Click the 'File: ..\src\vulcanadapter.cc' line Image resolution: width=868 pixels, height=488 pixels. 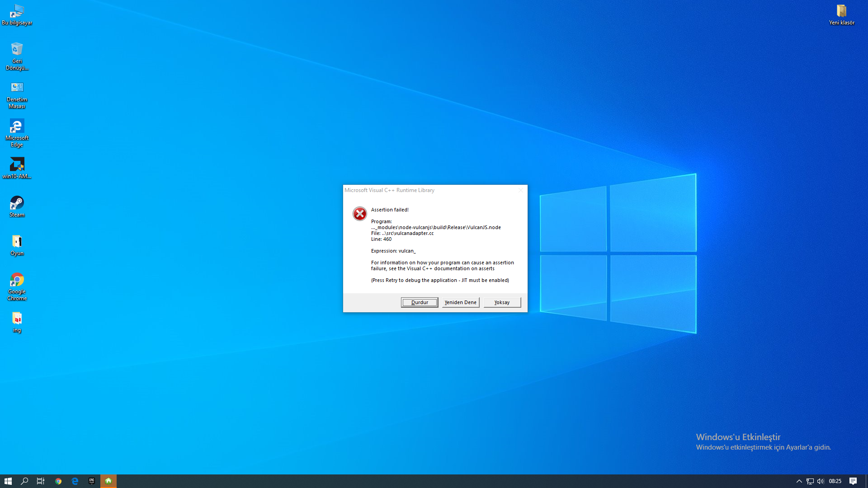point(402,233)
